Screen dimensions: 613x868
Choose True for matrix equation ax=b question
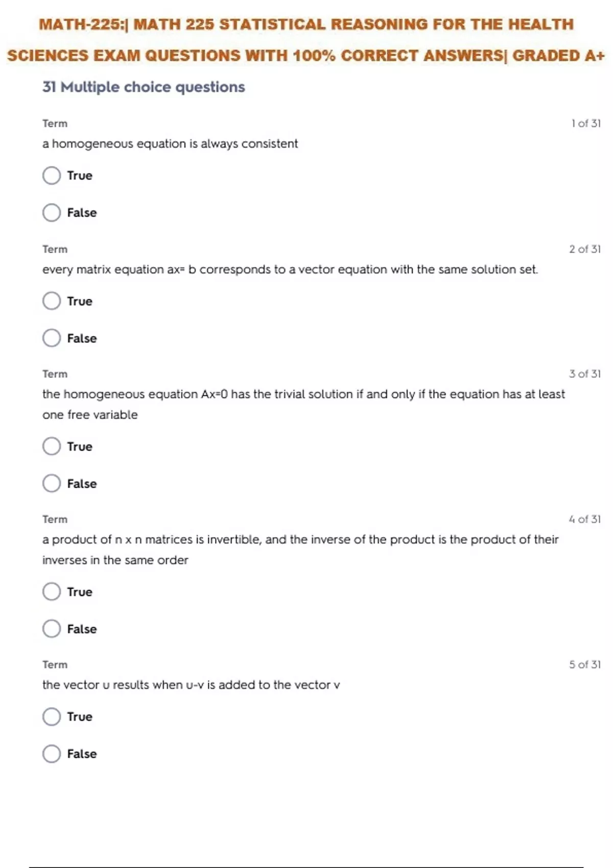click(52, 301)
